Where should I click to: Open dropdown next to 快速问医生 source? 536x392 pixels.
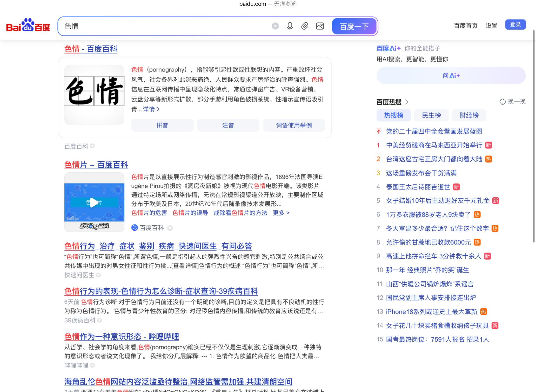tap(99, 275)
